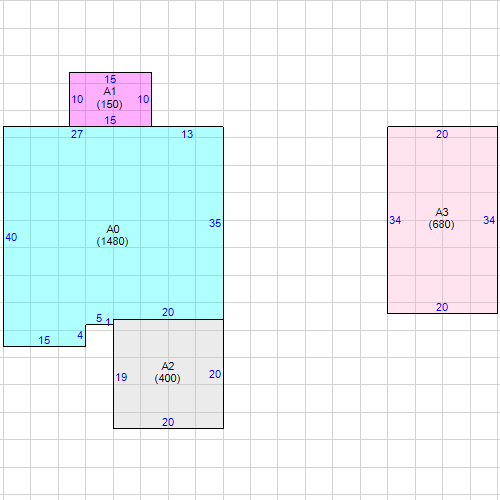Click the 15 dimension on A1's top edge
The height and width of the screenshot is (500, 500).
point(110,79)
